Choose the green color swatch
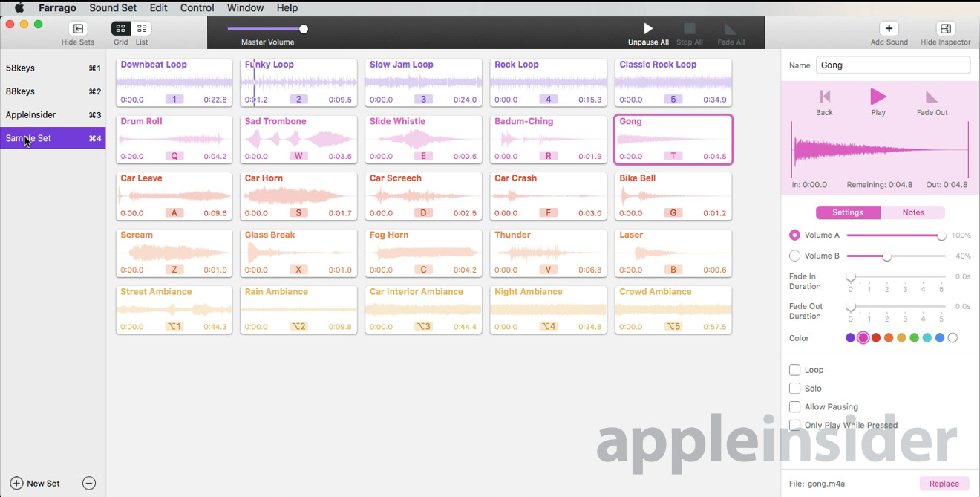 (915, 338)
